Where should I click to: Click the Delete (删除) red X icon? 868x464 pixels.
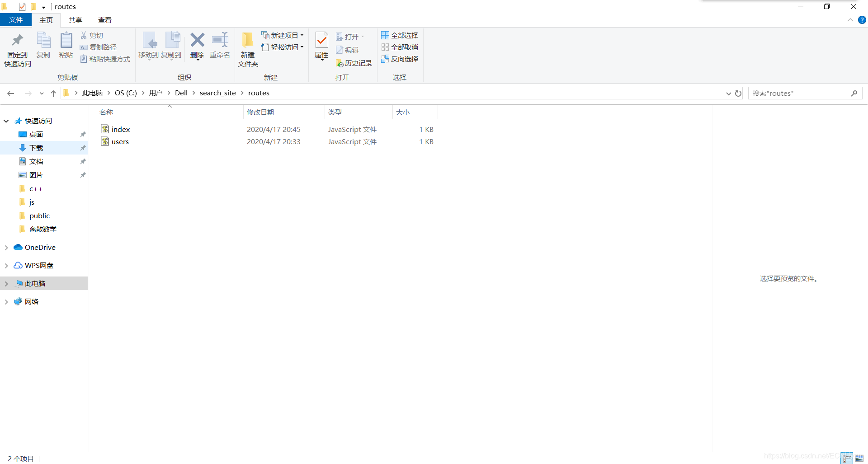(197, 40)
